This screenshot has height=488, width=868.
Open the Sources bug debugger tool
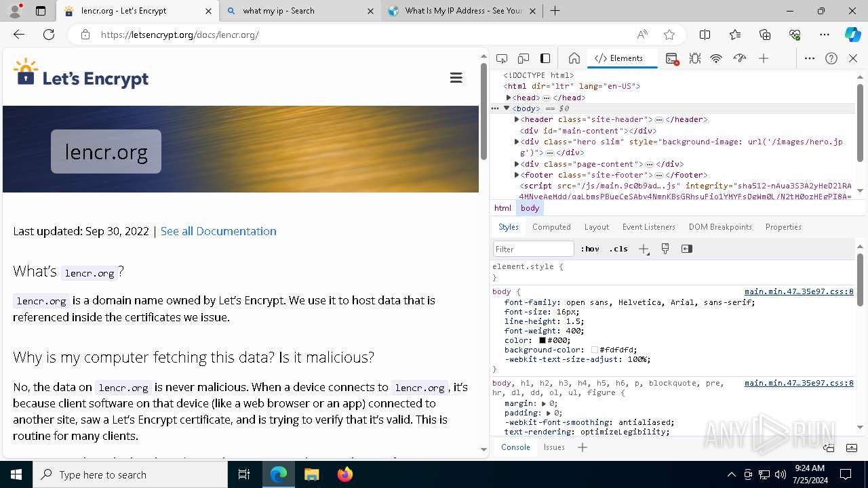coord(694,58)
